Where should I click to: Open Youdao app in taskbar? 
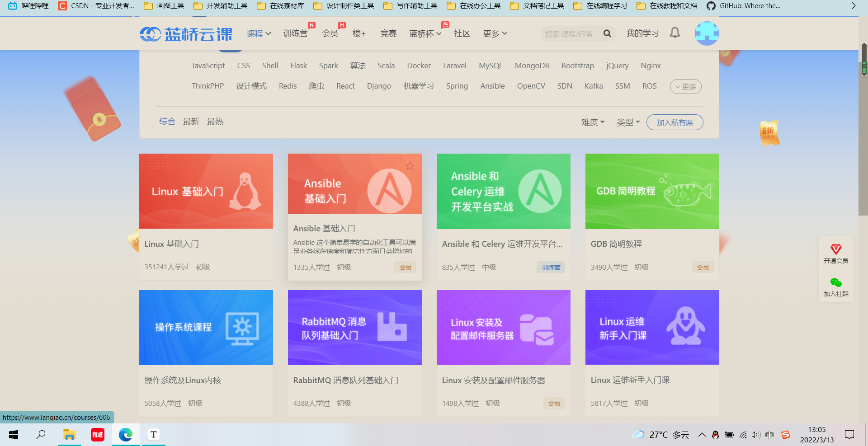98,435
